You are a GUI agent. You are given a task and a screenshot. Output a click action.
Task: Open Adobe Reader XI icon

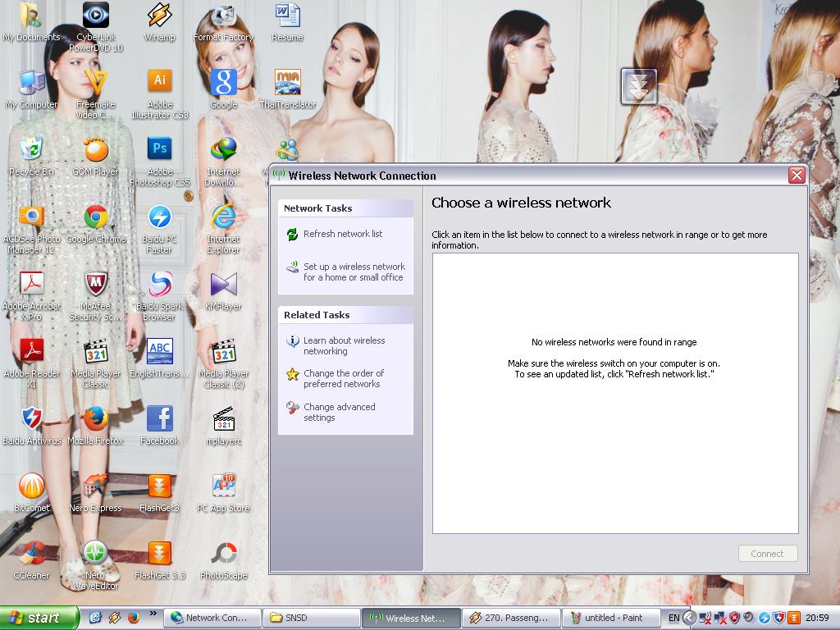[31, 363]
